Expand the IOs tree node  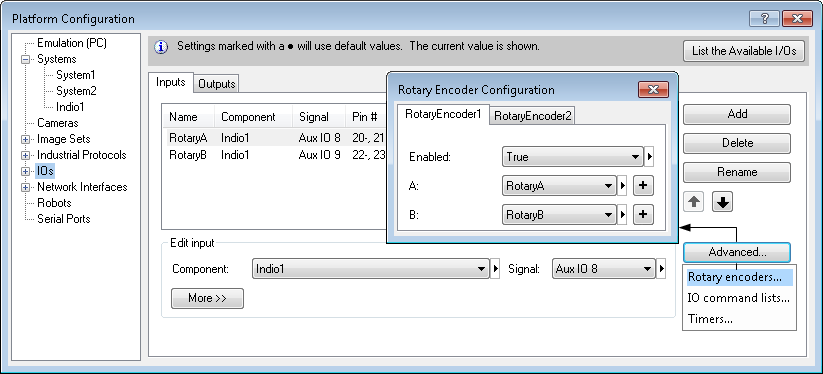25,172
